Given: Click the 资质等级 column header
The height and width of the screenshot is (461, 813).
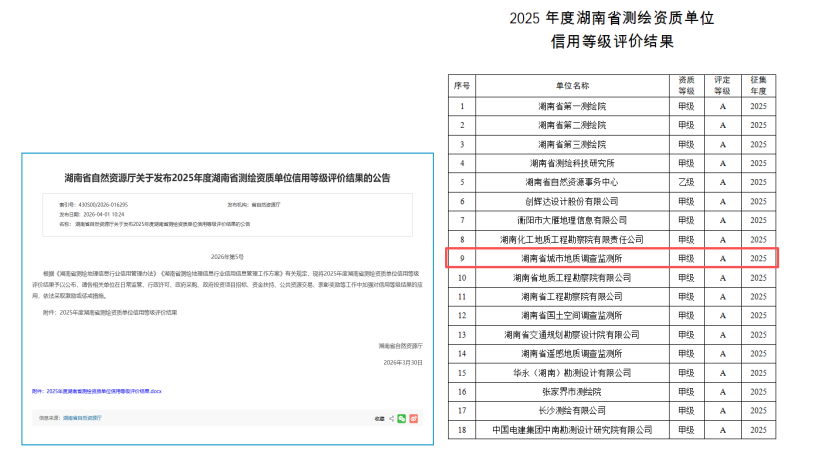Looking at the screenshot, I should click(x=686, y=85).
